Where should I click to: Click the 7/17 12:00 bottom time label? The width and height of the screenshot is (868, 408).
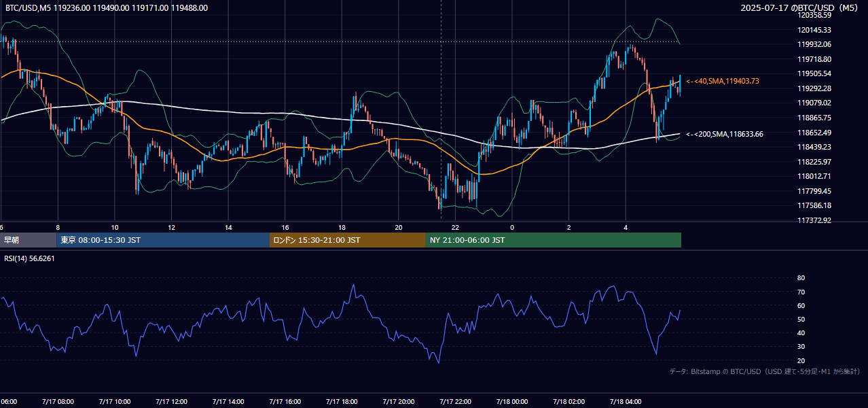171,402
